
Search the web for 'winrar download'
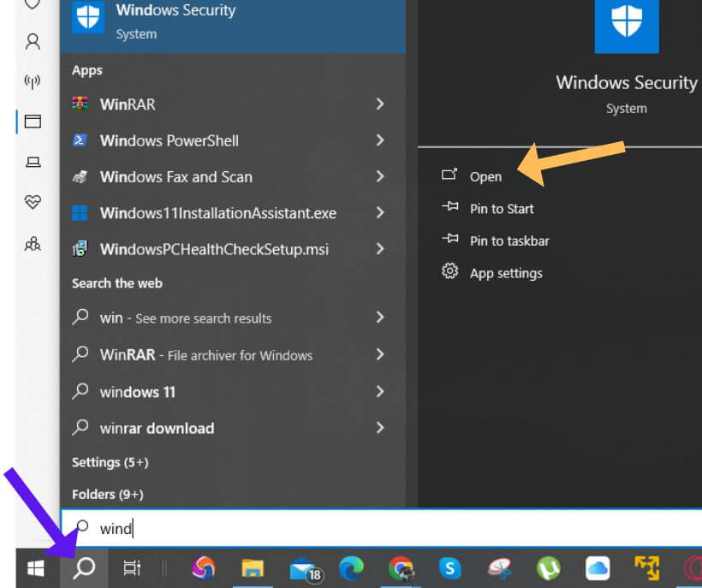click(233, 428)
